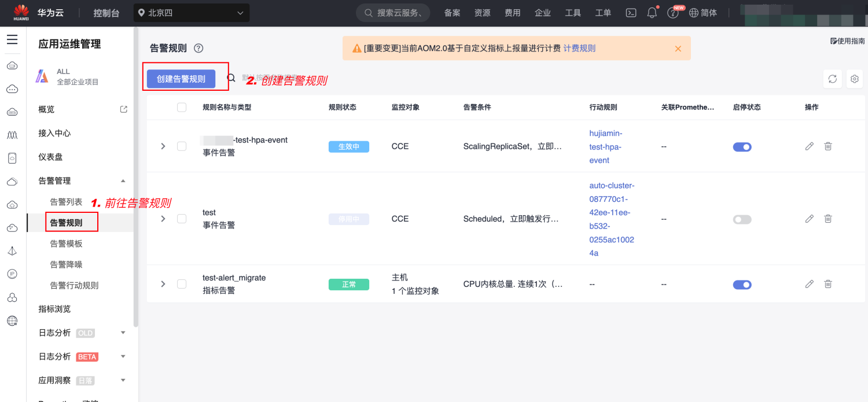
Task: Edit the test-hpa-event rule
Action: tap(810, 146)
